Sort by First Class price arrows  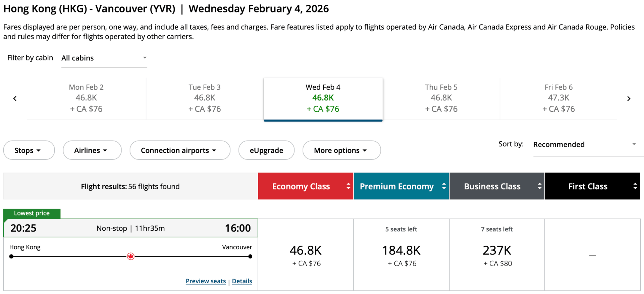(635, 186)
